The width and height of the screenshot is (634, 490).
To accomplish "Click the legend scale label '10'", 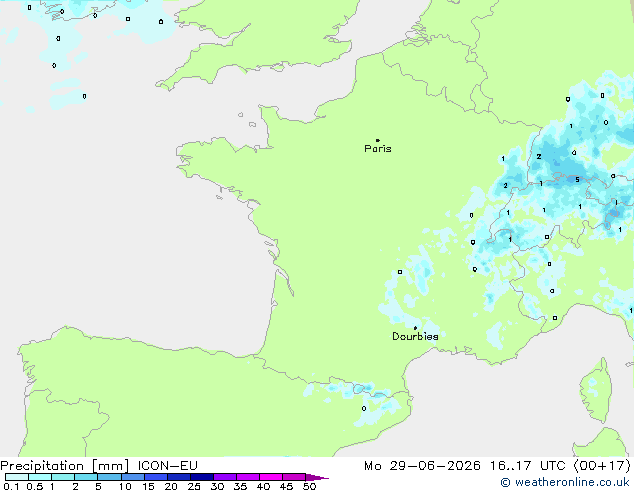I will (125, 486).
